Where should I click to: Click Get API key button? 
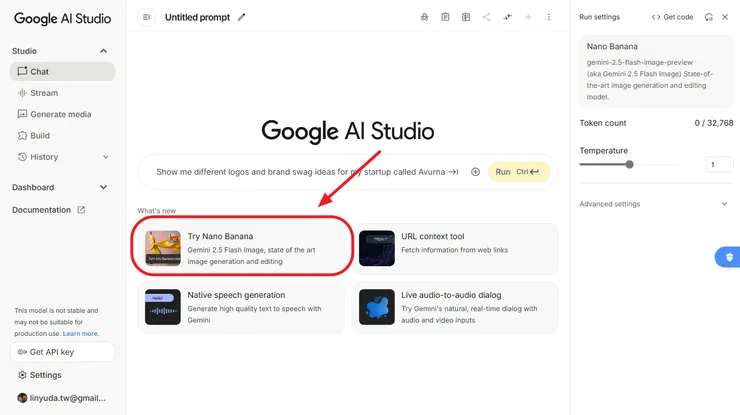coord(62,352)
